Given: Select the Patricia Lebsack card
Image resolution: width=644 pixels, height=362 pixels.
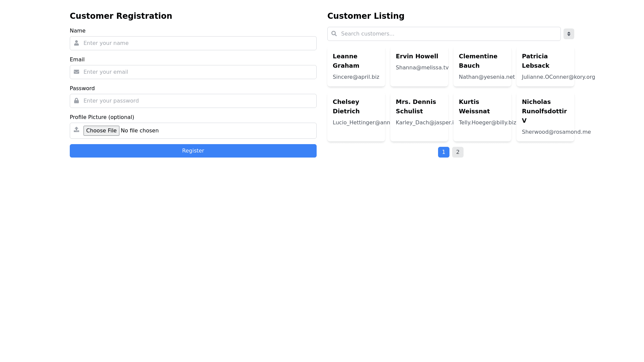Looking at the screenshot, I should click(545, 67).
